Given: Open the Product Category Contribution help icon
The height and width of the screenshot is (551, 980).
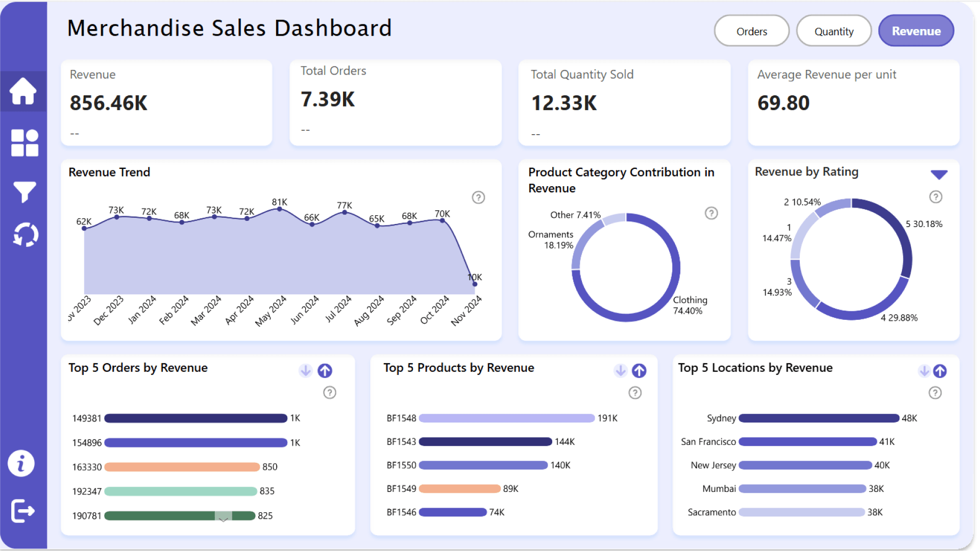Looking at the screenshot, I should 711,213.
